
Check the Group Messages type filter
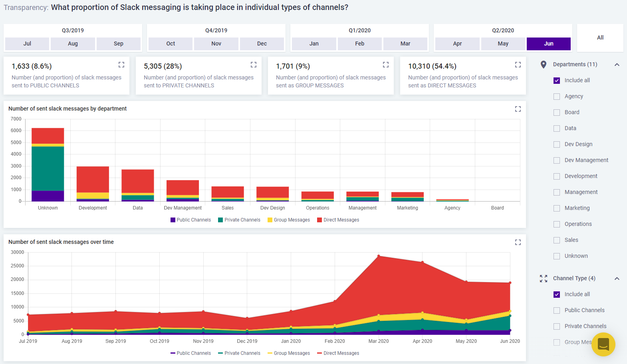[x=557, y=342]
